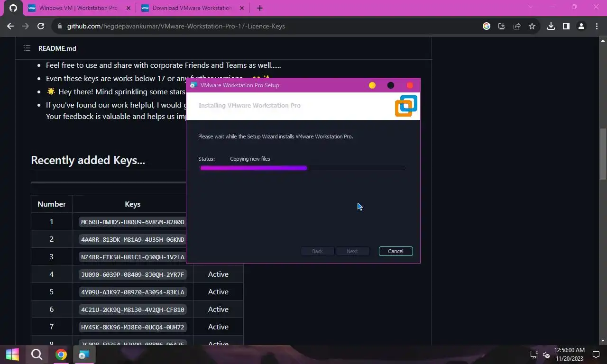Click Active status in row 7
The height and width of the screenshot is (364, 607).
(218, 327)
